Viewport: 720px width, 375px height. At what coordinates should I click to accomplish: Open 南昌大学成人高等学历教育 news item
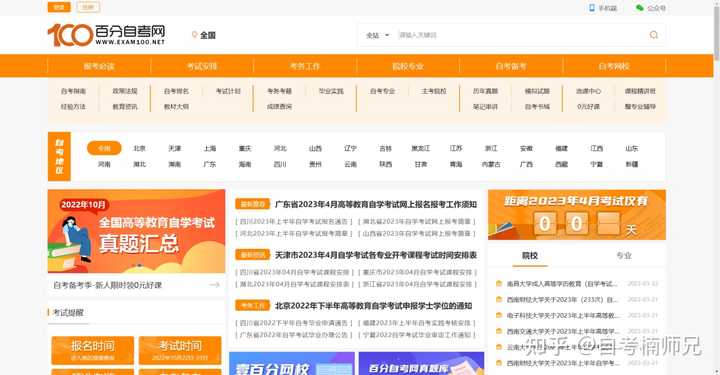click(562, 284)
